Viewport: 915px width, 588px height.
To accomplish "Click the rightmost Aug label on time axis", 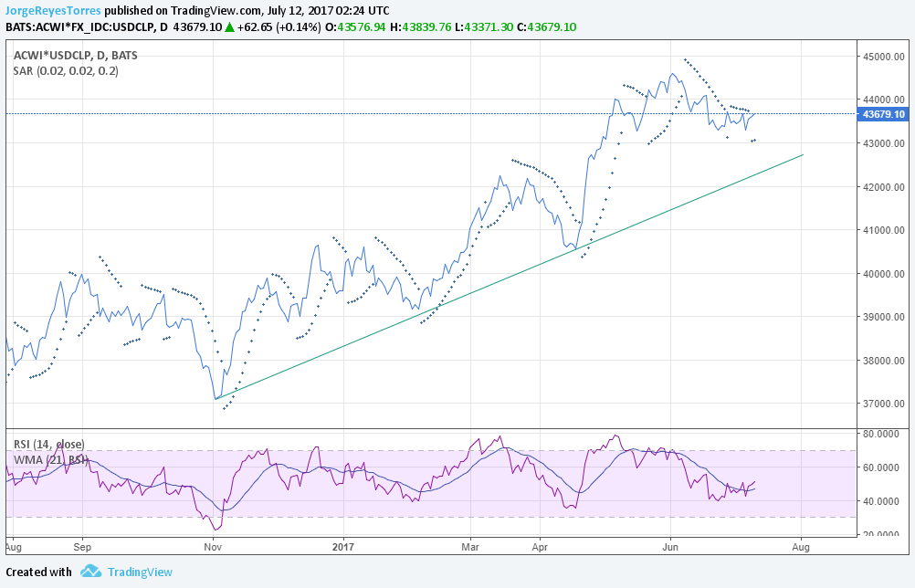I will click(801, 547).
